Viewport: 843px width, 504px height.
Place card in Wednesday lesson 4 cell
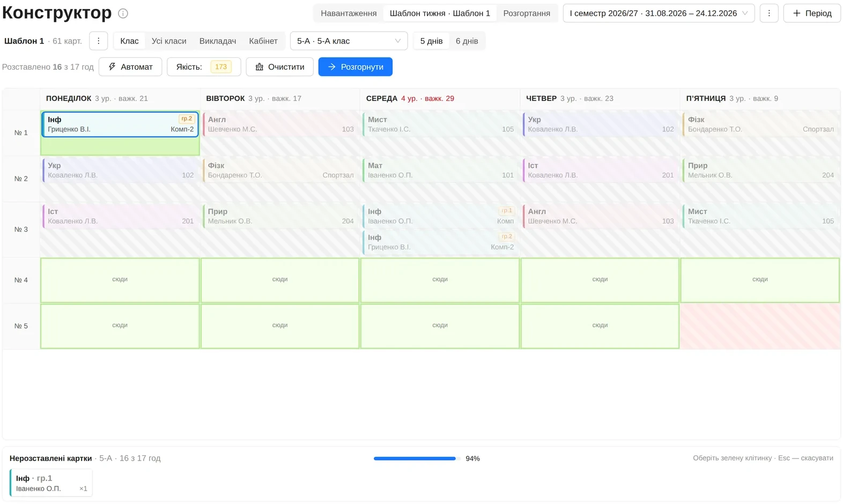pyautogui.click(x=440, y=280)
